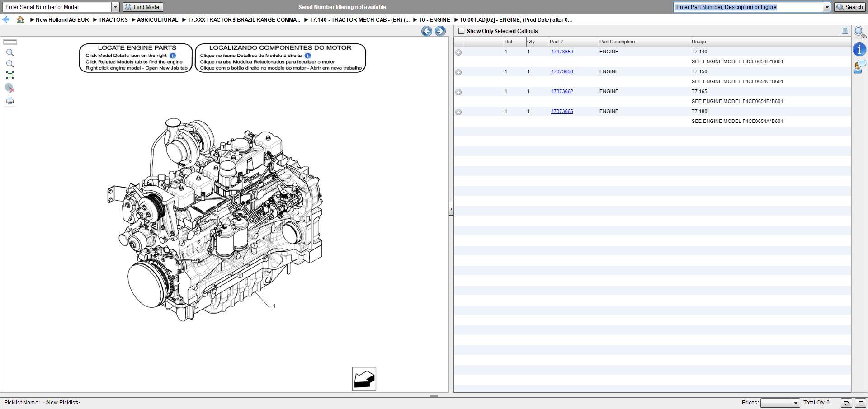868x409 pixels.
Task: Click the return arrow image in diagram
Action: (364, 379)
